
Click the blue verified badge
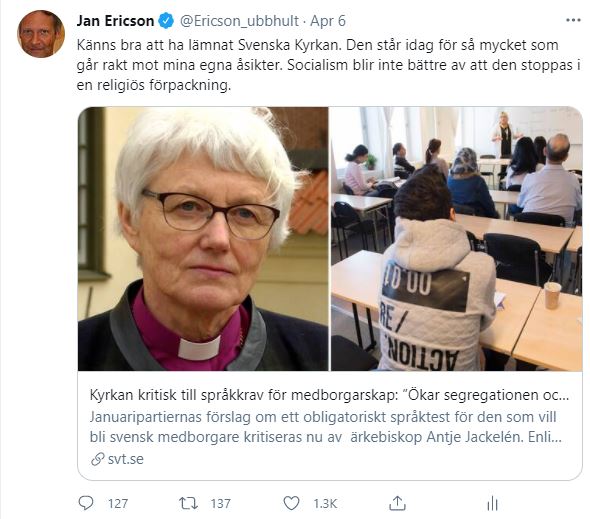(166, 21)
